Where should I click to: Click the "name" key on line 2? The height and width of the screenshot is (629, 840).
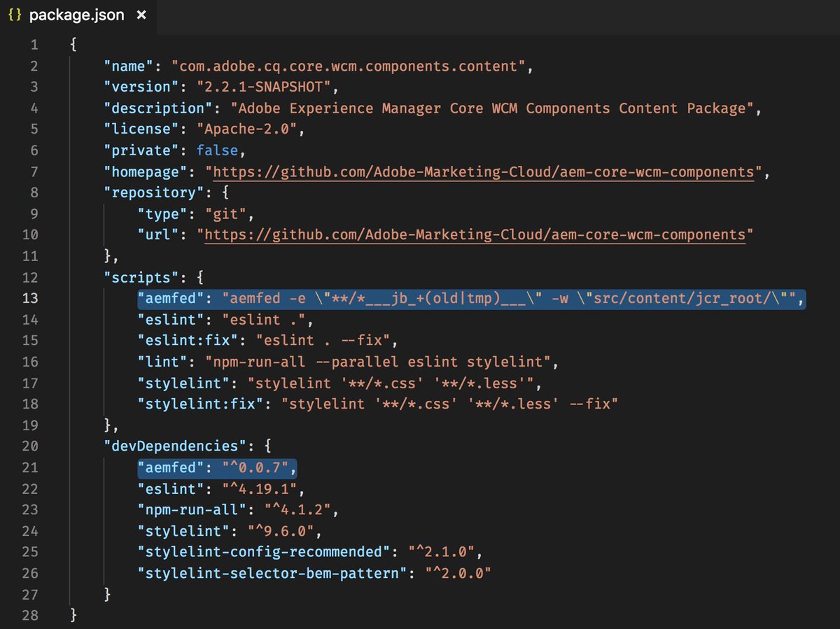point(128,66)
